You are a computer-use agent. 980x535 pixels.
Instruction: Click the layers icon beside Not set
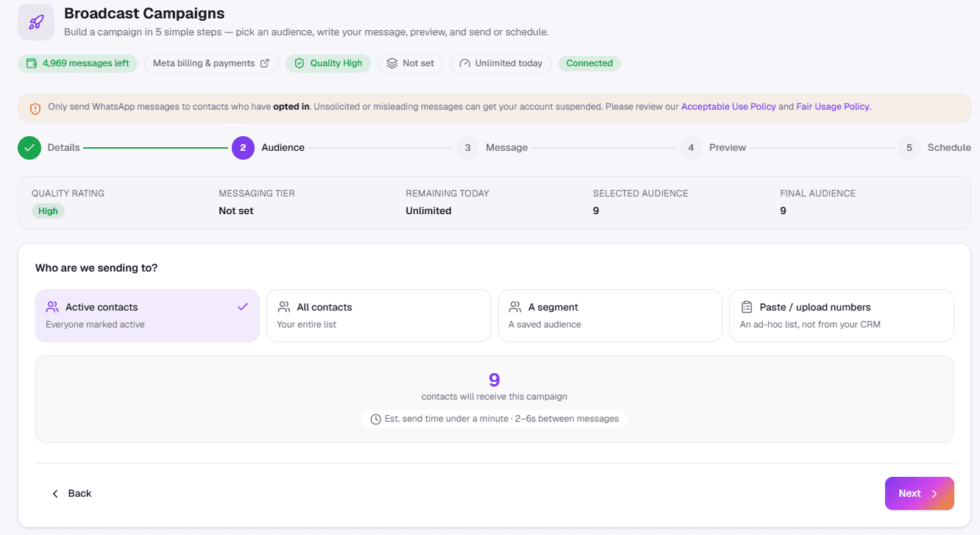tap(392, 63)
